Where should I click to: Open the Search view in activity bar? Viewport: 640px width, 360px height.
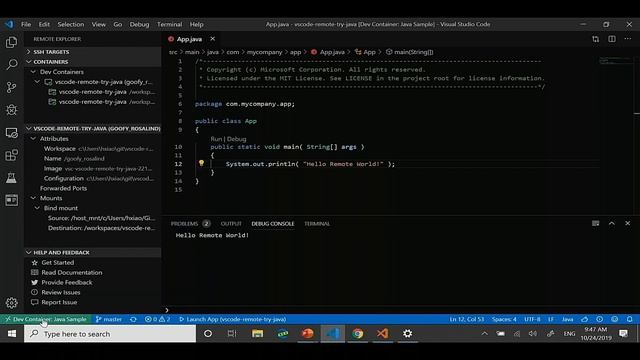click(11, 64)
